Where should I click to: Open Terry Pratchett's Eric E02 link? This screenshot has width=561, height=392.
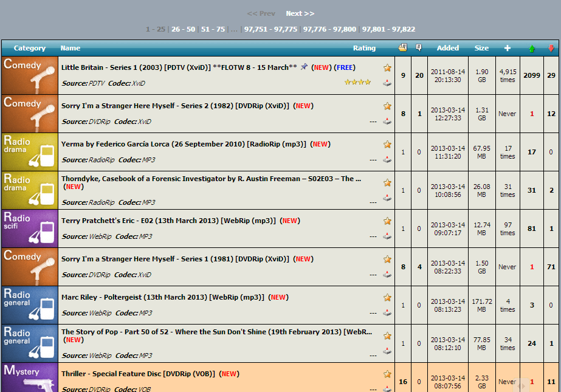[168, 221]
